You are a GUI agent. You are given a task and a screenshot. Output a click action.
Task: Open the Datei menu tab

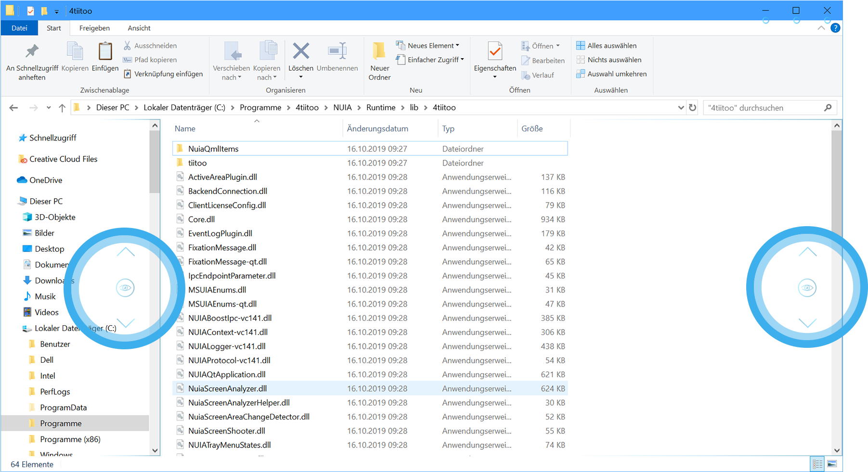click(19, 28)
